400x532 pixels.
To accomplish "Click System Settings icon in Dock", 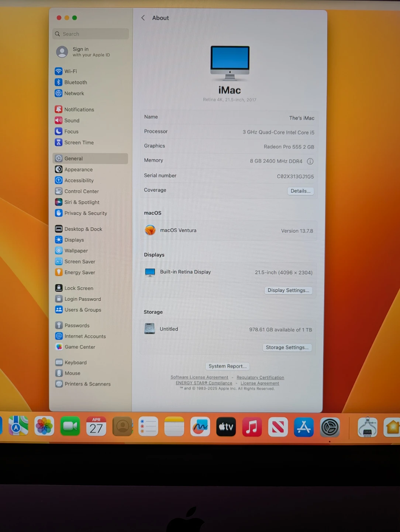I will pos(330,427).
